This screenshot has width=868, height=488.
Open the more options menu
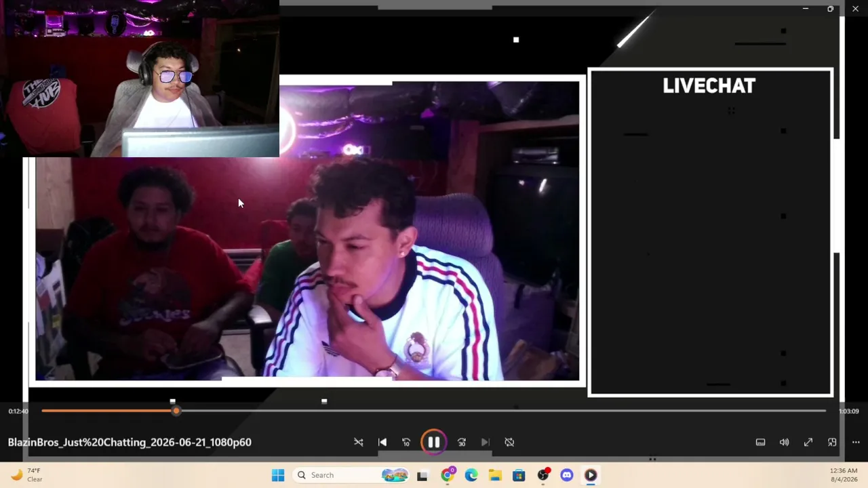856,442
